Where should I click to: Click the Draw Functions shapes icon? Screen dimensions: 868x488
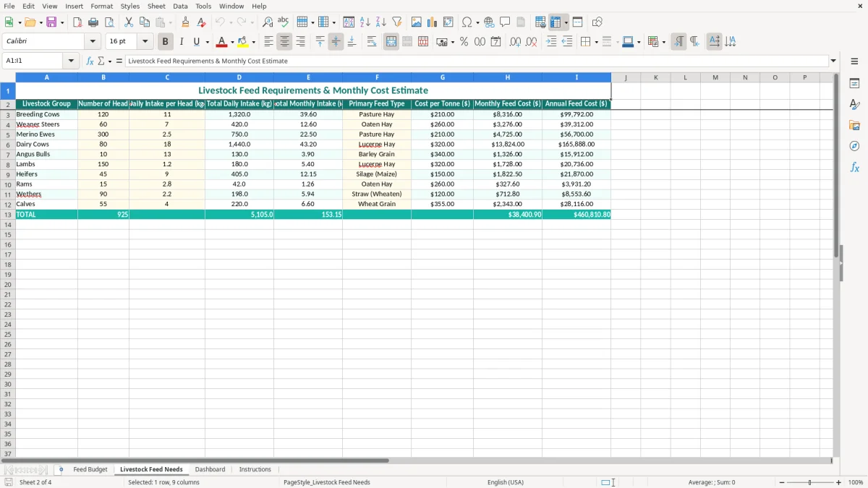(597, 22)
